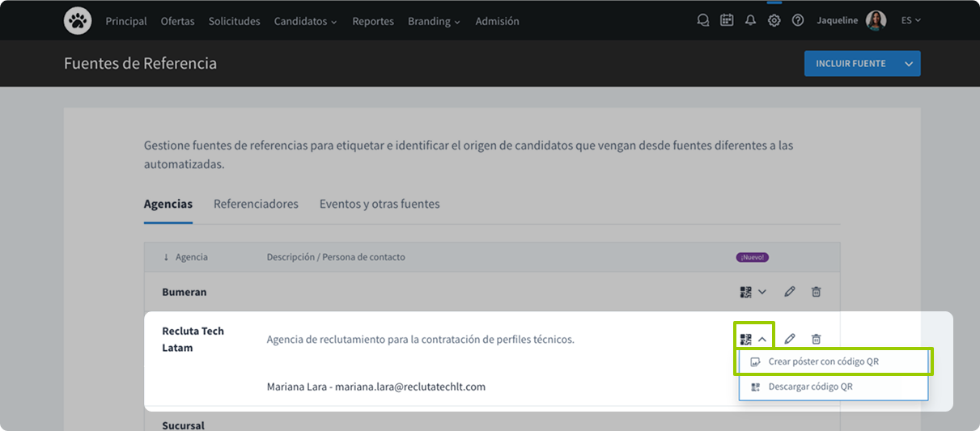
Task: Collapse the Recluta Tech Latam QR menu chevron
Action: point(762,340)
